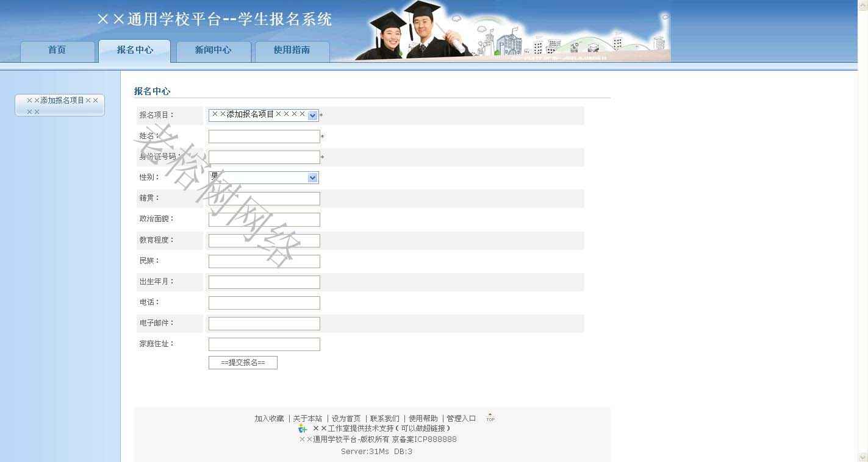868x462 pixels.
Task: Click the 加入收藏 footer link
Action: click(x=269, y=419)
